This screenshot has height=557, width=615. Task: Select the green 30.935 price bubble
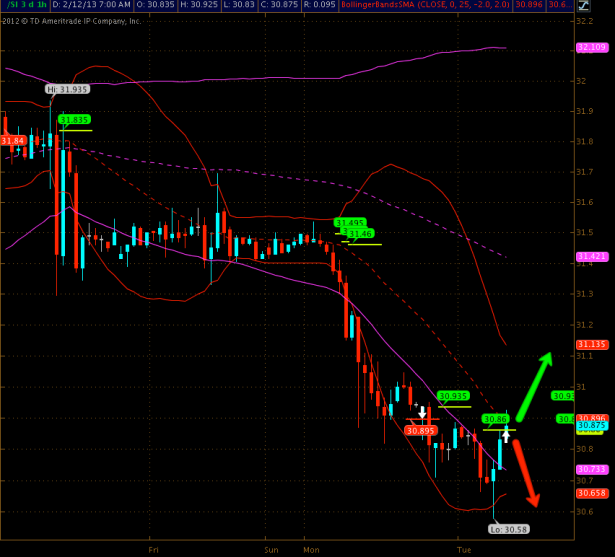(x=454, y=396)
